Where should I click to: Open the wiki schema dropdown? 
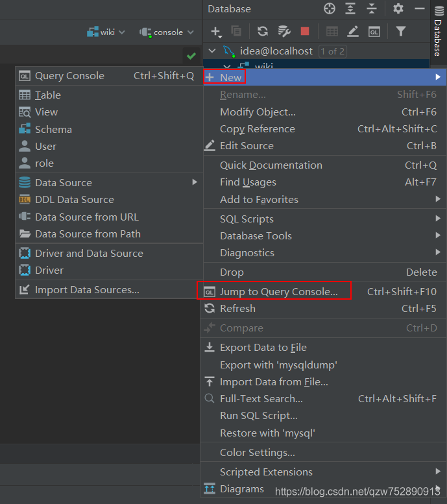106,32
